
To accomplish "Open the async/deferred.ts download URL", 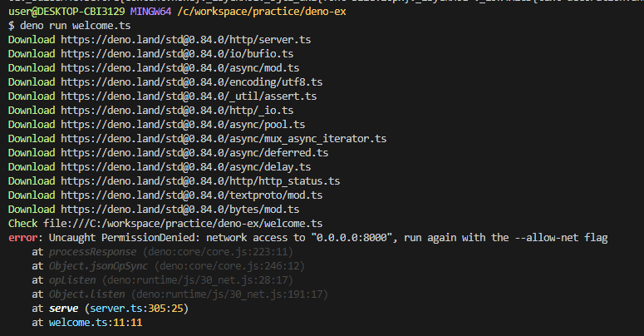I will tap(194, 152).
